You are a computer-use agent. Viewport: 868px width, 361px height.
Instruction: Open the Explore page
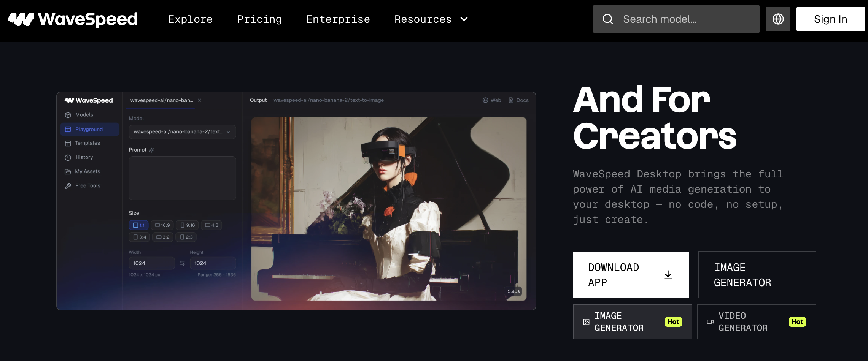pos(191,19)
